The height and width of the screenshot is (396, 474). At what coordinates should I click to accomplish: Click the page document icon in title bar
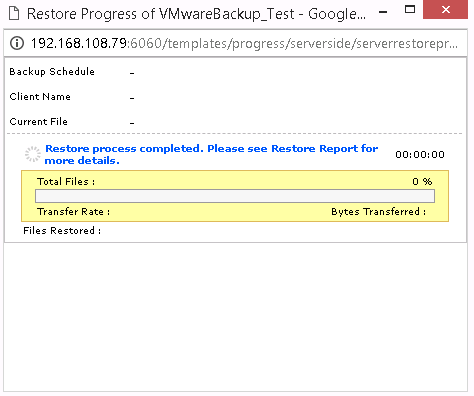(14, 14)
